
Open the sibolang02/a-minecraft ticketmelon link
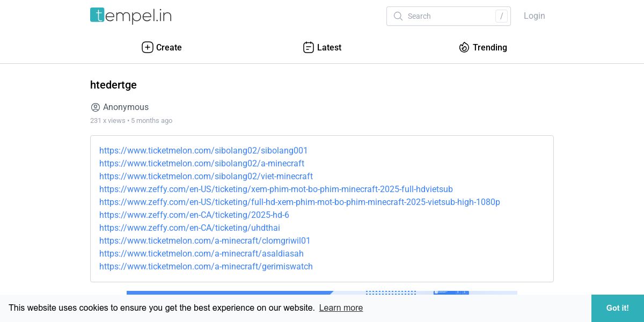[202, 164]
